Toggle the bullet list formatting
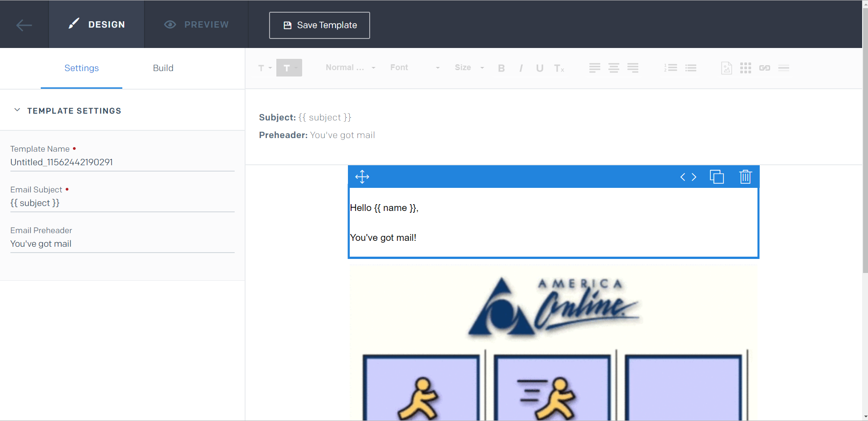Viewport: 868px width, 421px height. pos(691,68)
